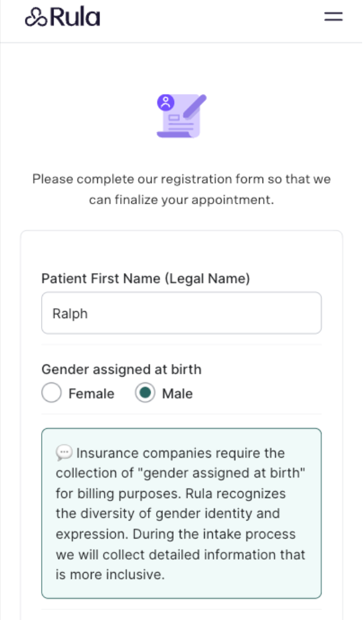Select the person icon inside the illustration
Screen dimensions: 364x620
pyautogui.click(x=166, y=103)
